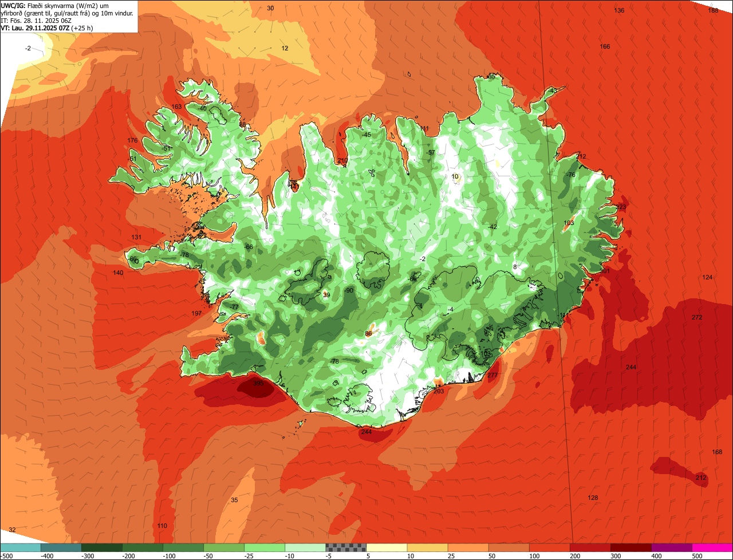This screenshot has height=560, width=733.
Task: Click the orange swatch between 50 and 100
Action: click(509, 547)
